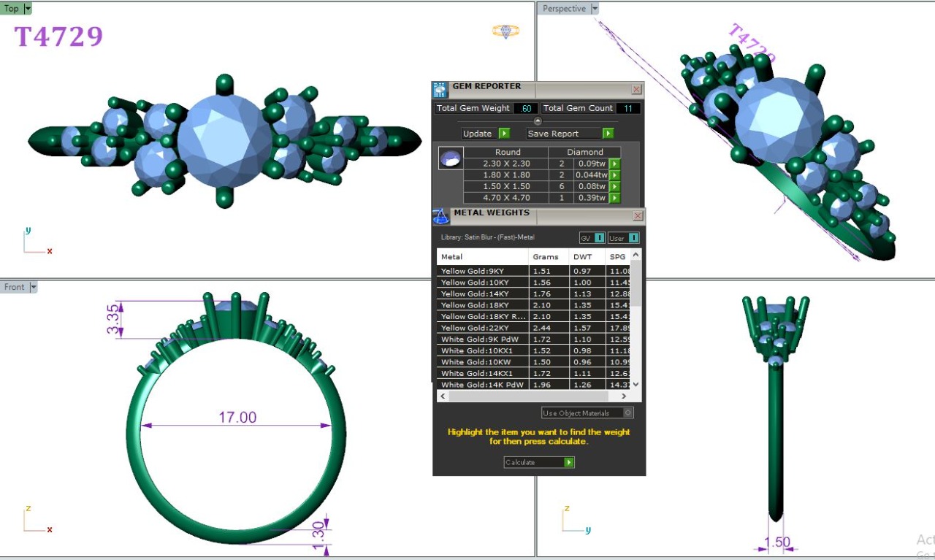Collapse Gem Reporter using round arrow handle
Viewport: 935px width, 560px height.
pos(538,121)
